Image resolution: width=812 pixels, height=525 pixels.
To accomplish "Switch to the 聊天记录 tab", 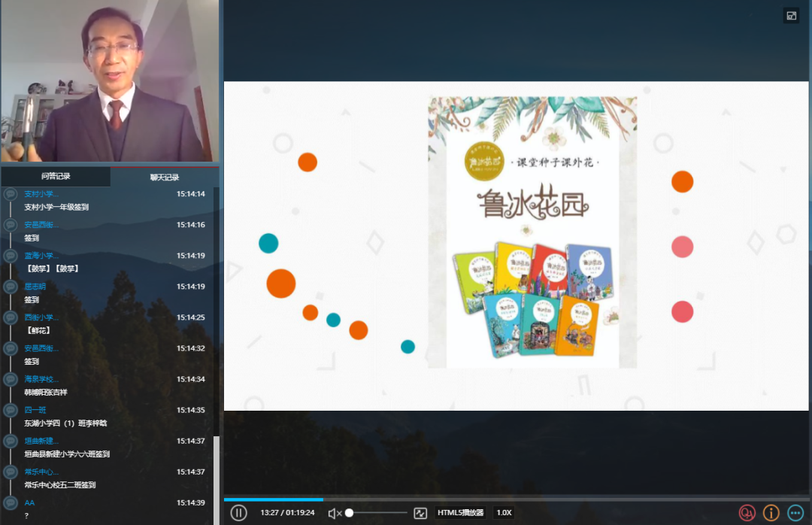I will (165, 178).
